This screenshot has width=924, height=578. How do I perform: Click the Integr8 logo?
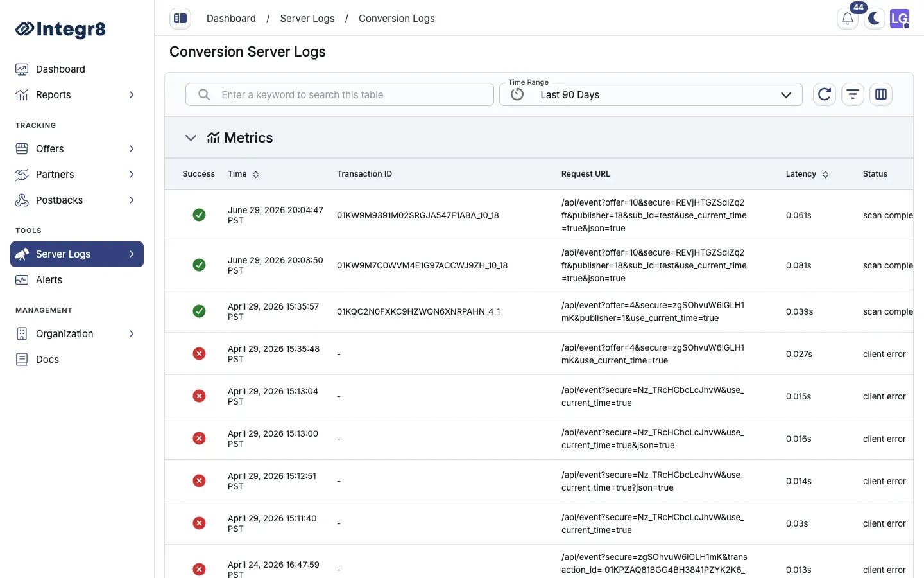point(60,30)
